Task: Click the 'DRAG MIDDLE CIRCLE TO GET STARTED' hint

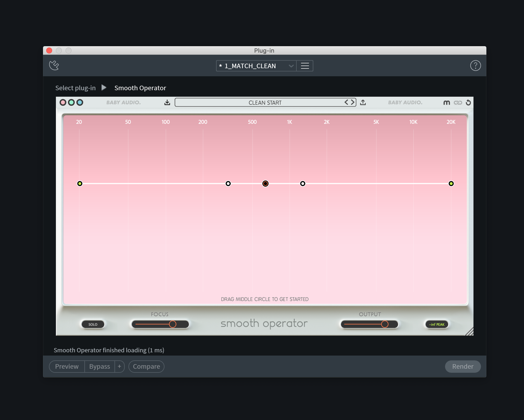Action: (265, 299)
